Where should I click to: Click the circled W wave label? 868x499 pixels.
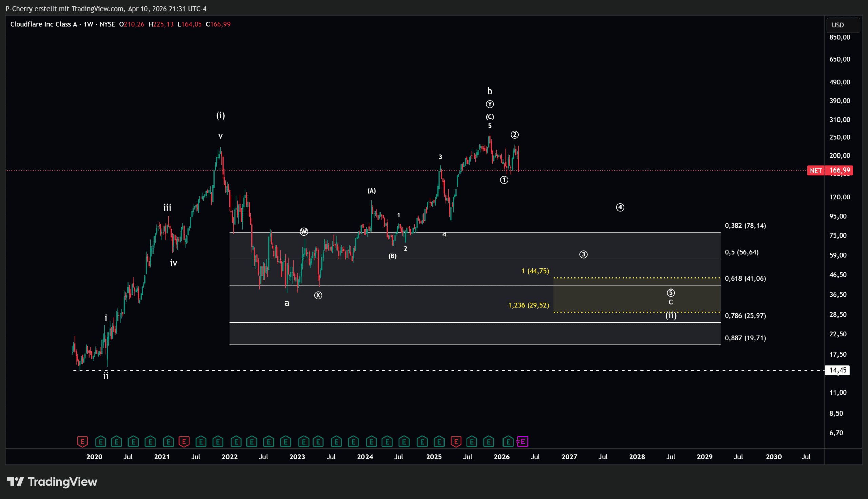(303, 232)
